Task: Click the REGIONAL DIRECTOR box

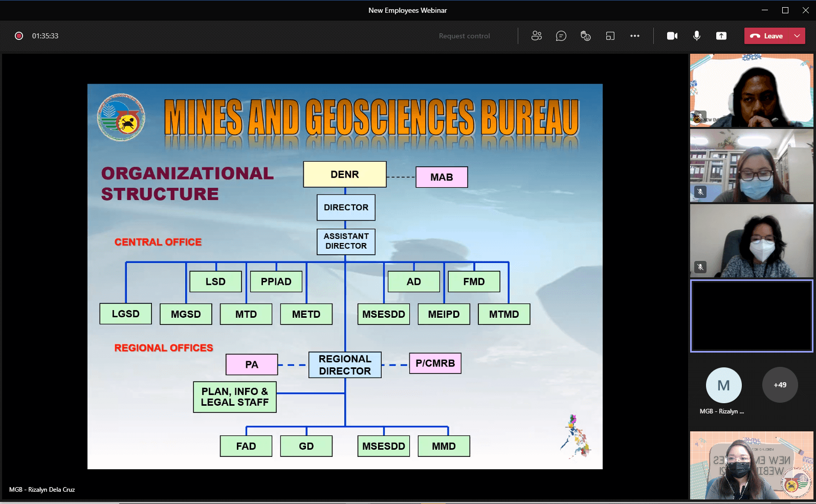Action: [345, 365]
